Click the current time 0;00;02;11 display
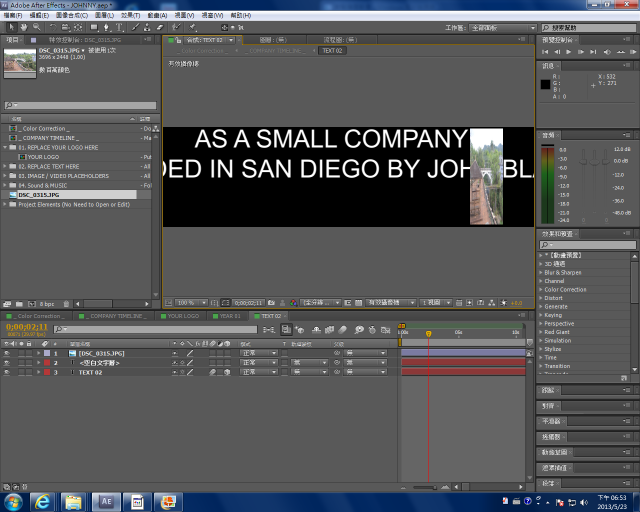The height and width of the screenshot is (512, 640). click(27, 327)
